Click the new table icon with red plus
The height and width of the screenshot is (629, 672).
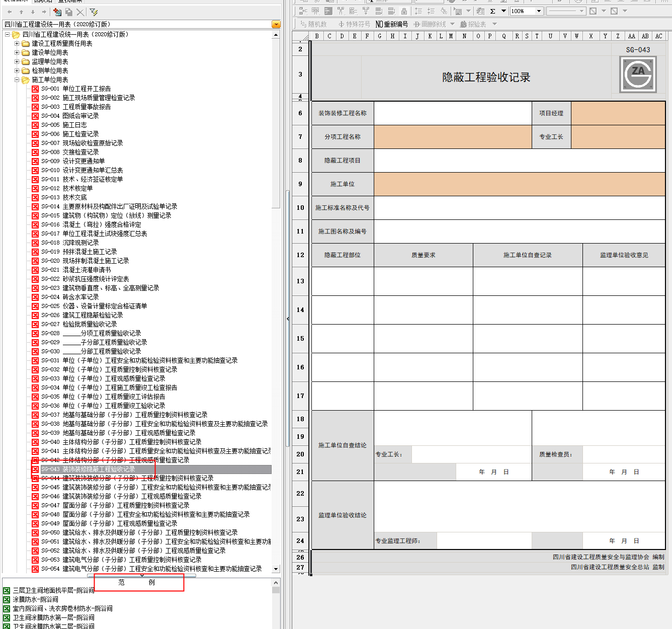[57, 12]
